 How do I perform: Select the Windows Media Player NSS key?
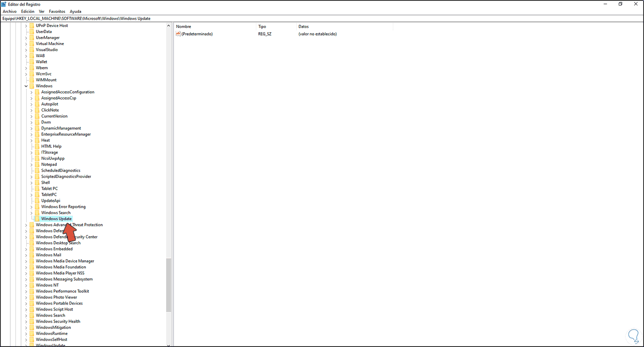coord(60,273)
